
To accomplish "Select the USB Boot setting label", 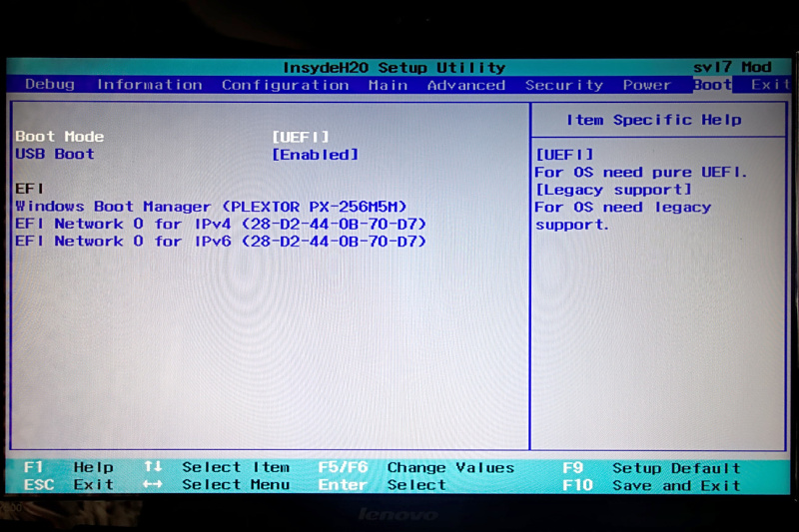I will [x=55, y=154].
